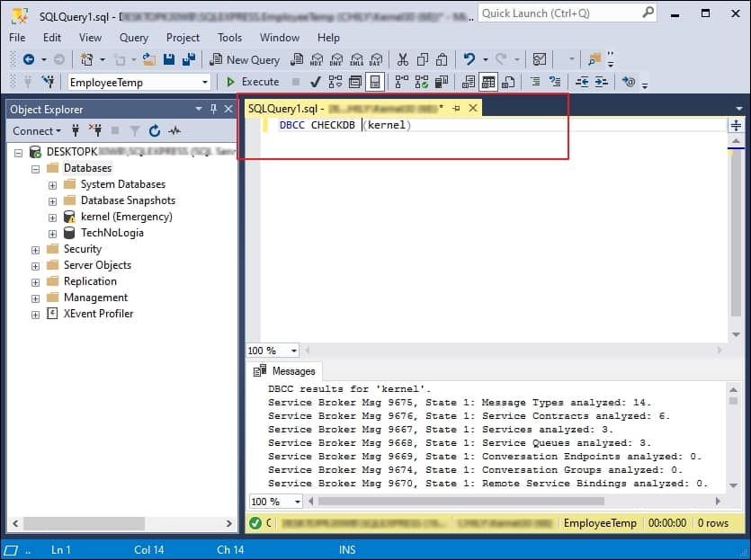Parse the query with the checkmark icon
Viewport: 751px width, 560px height.
click(x=315, y=82)
